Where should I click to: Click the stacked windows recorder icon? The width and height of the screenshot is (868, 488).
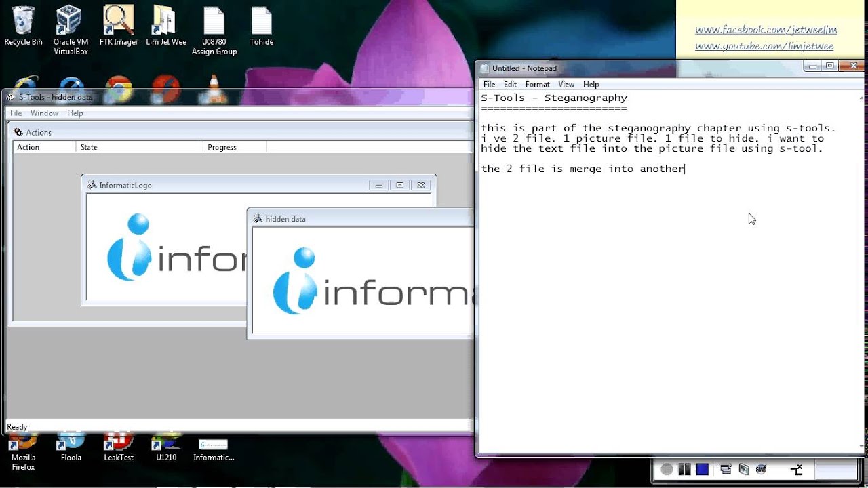726,469
